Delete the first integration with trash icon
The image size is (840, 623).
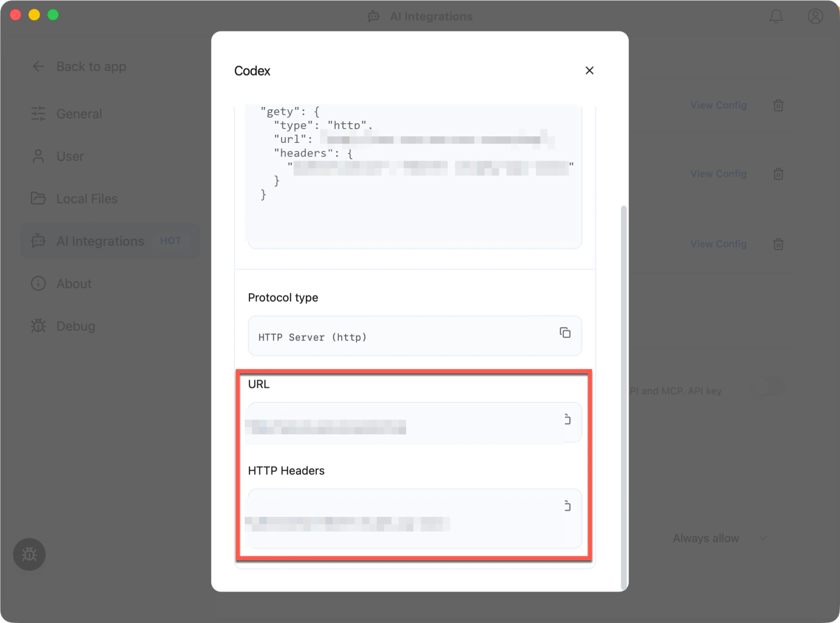point(778,105)
